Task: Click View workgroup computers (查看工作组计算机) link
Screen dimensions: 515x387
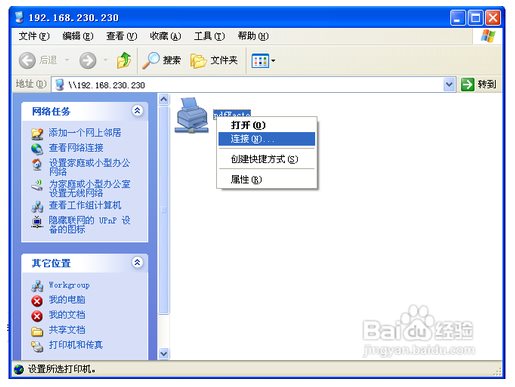Action: pos(85,205)
